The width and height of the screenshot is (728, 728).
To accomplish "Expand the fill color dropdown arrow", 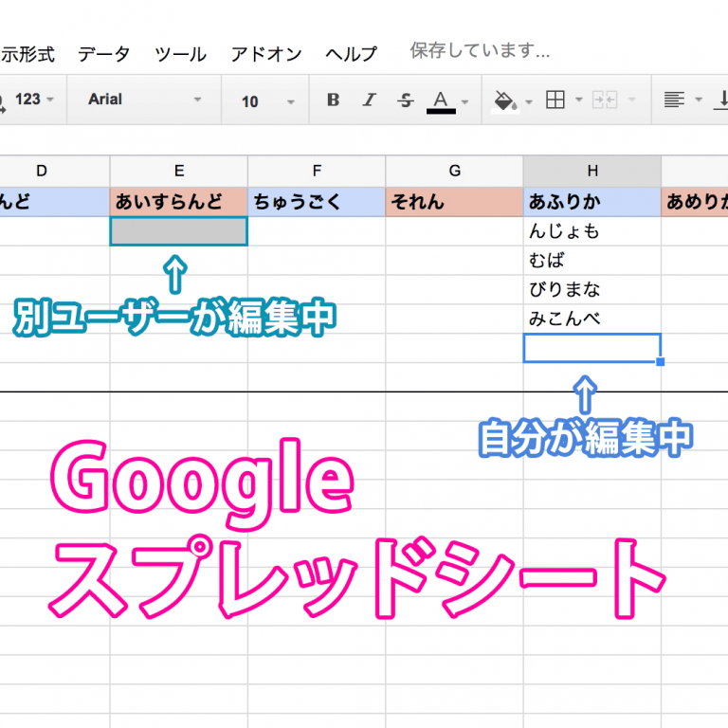I will tap(528, 101).
